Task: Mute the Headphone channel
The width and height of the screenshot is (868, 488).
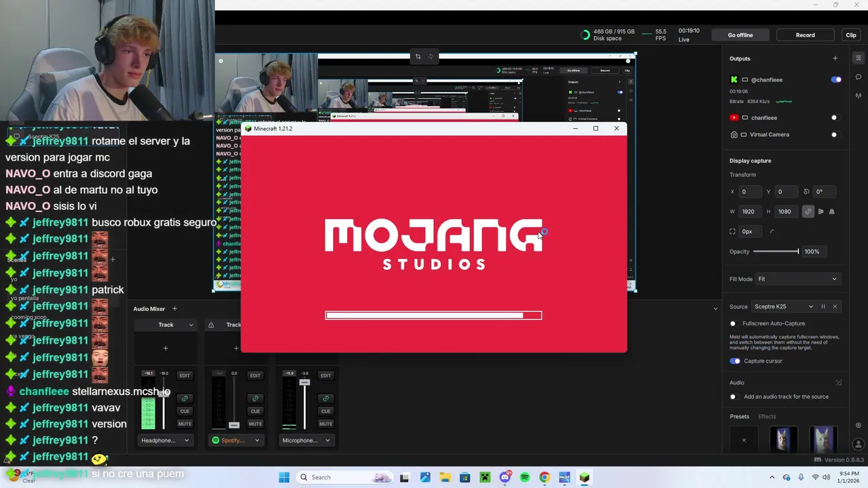Action: 184,424
